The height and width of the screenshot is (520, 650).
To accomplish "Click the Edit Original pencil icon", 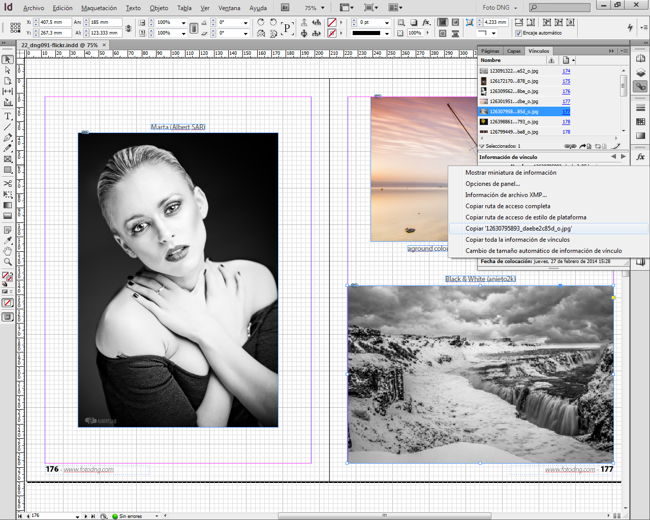I will [616, 146].
